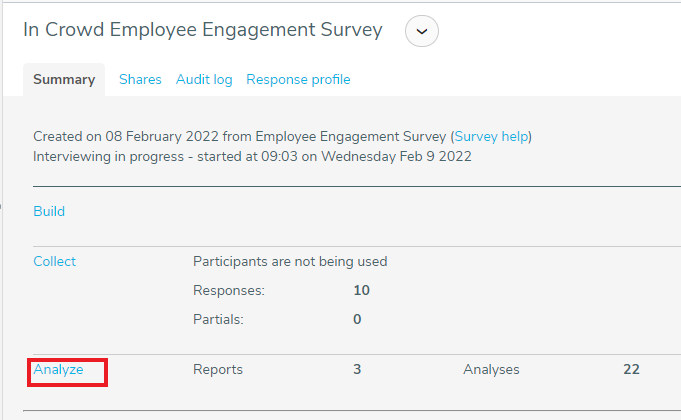Select the Partials count value 0
Viewport: 681px width, 420px height.
tap(357, 319)
